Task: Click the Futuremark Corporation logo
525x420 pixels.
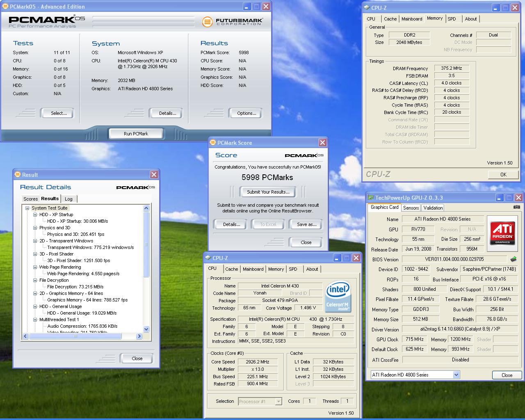Action: point(232,22)
